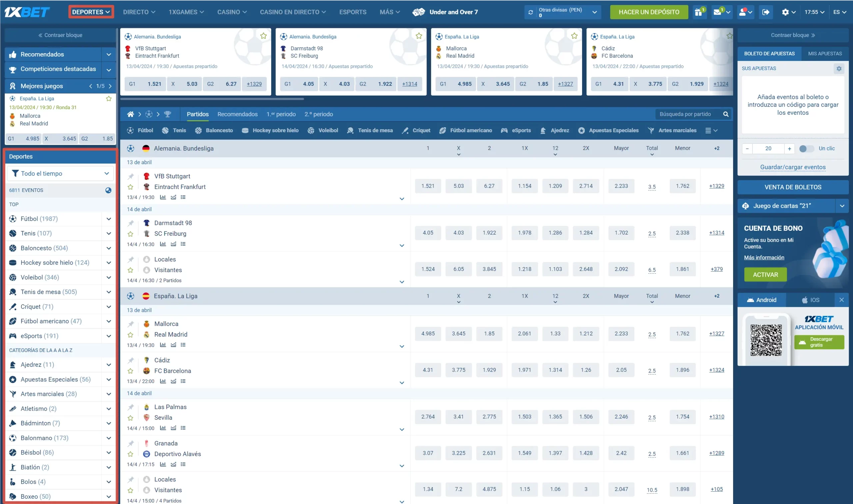
Task: Click the top cards horizontal scrollbar
Action: pos(212,99)
